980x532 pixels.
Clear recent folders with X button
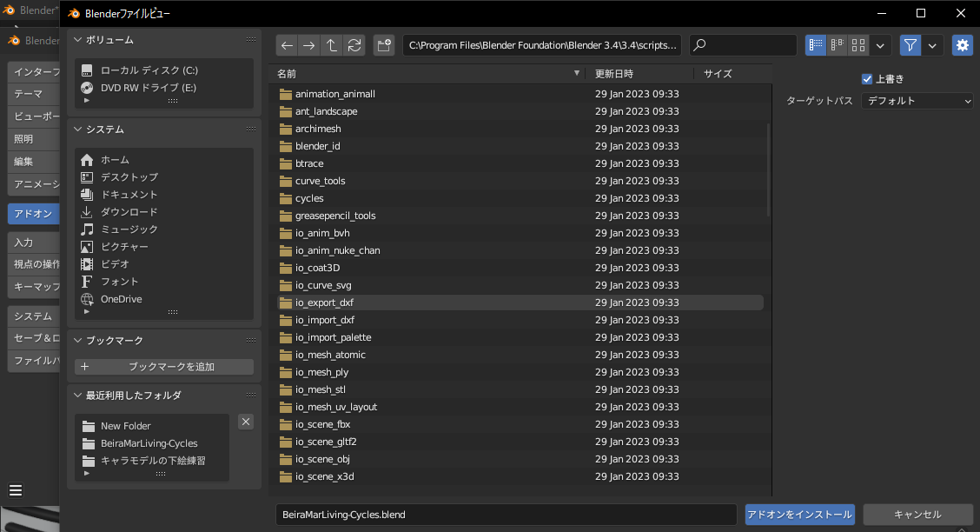tap(246, 422)
